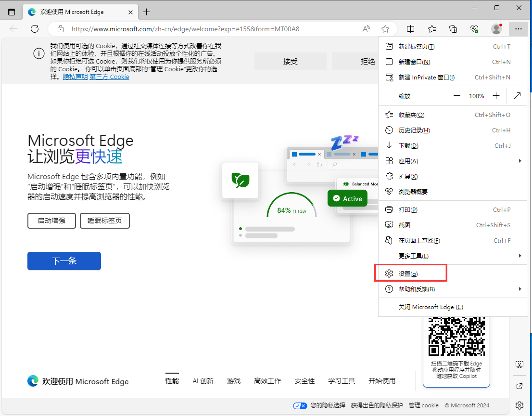This screenshot has width=532, height=416.
Task: Open Favorites from the menu
Action: pos(453,115)
